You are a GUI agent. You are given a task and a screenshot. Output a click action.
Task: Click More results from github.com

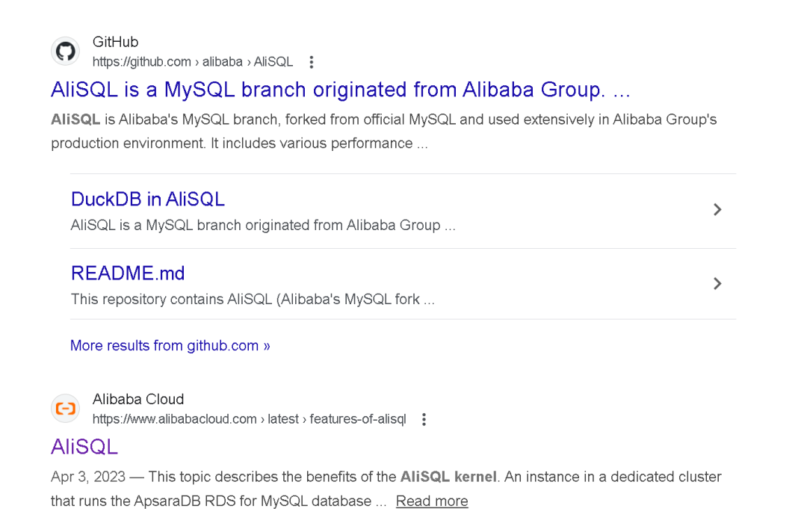(170, 346)
